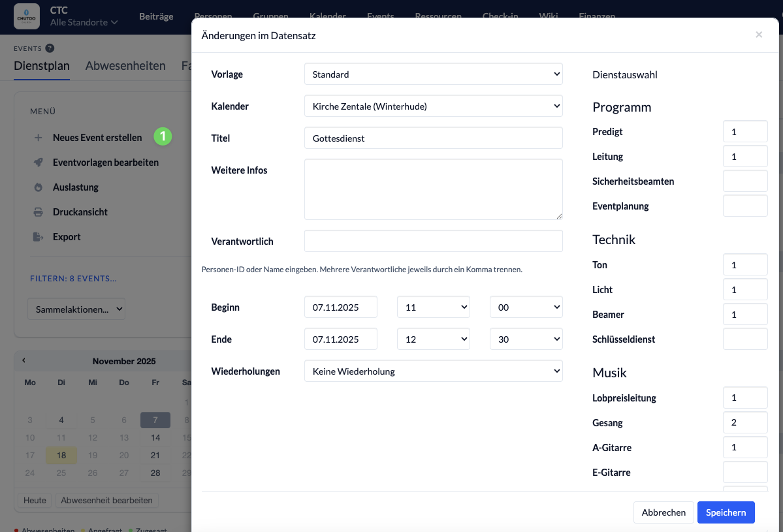Expand the Wiederholungen dropdown
The image size is (783, 532).
433,371
